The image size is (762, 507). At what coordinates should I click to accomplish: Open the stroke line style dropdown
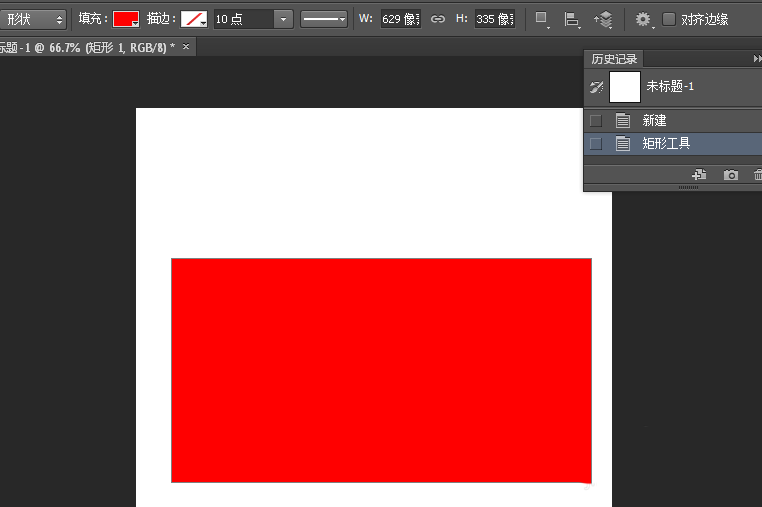click(323, 19)
